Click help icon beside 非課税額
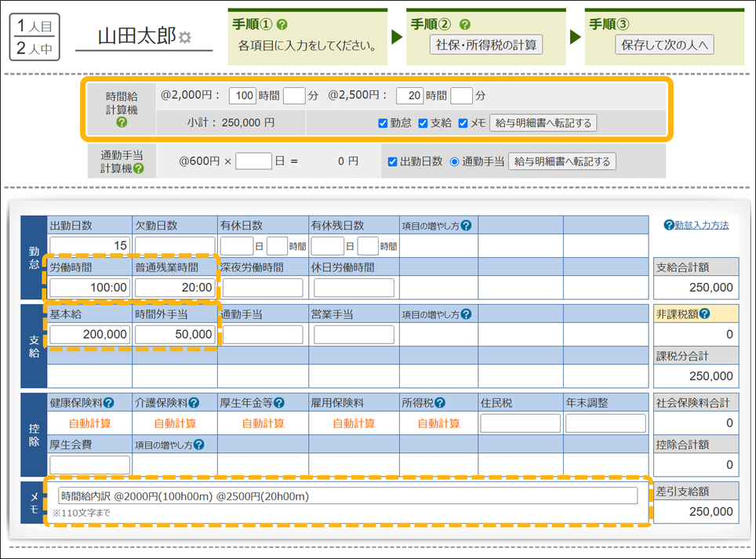This screenshot has width=756, height=559. (704, 314)
